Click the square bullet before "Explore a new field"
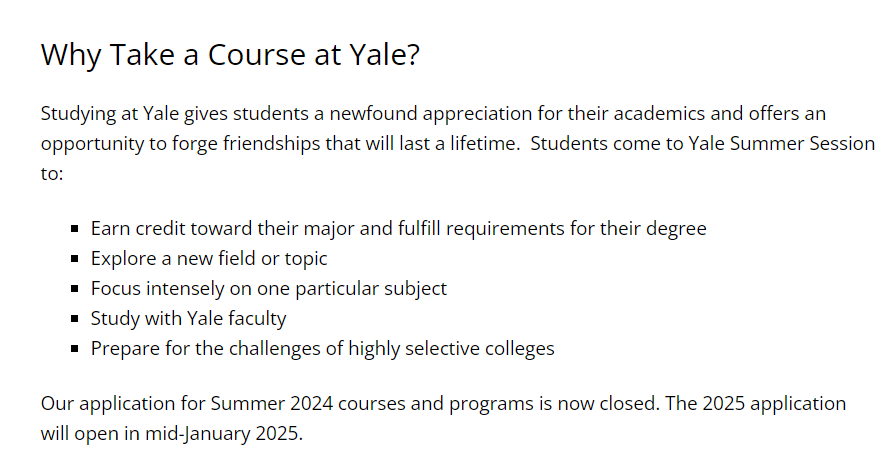Image resolution: width=889 pixels, height=476 pixels. pos(76,259)
